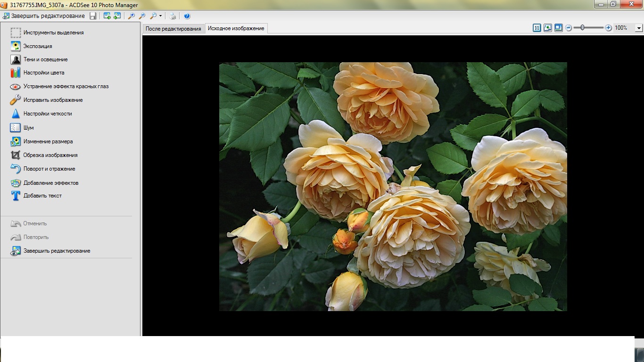The image size is (644, 362).
Task: Open the 100% zoom level dropdown
Action: pos(639,28)
